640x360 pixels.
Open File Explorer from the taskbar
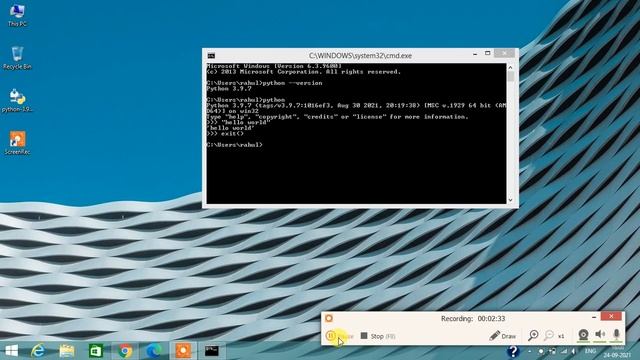point(67,351)
